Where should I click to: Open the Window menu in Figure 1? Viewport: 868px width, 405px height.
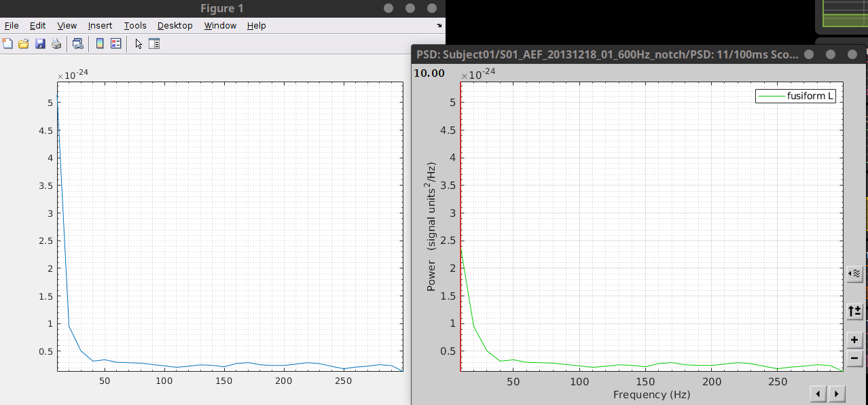coord(220,26)
